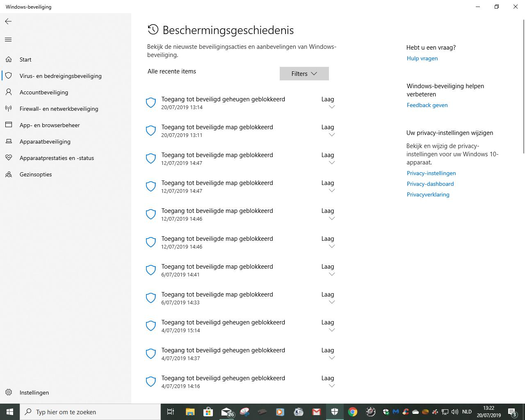Screen dimensions: 525x420
Task: Open Apparaatbeveiliging section
Action: 45,142
